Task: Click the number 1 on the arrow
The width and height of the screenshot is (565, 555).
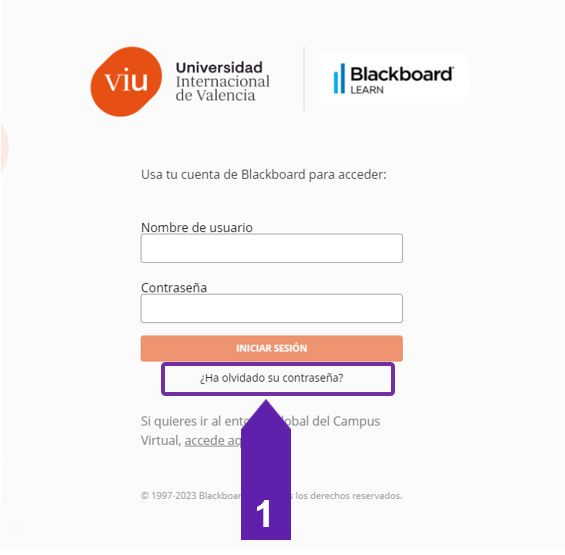Action: point(263,514)
